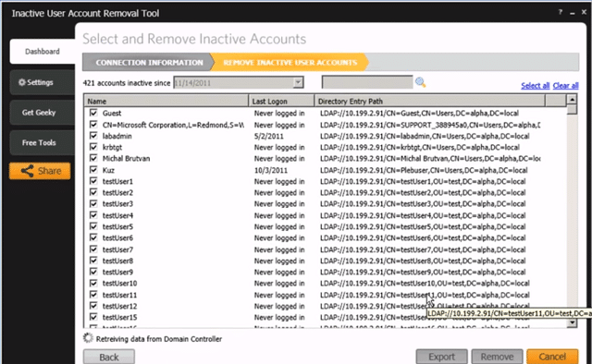Sort by Directory Entry Path column header
The width and height of the screenshot is (592, 364).
[x=430, y=101]
